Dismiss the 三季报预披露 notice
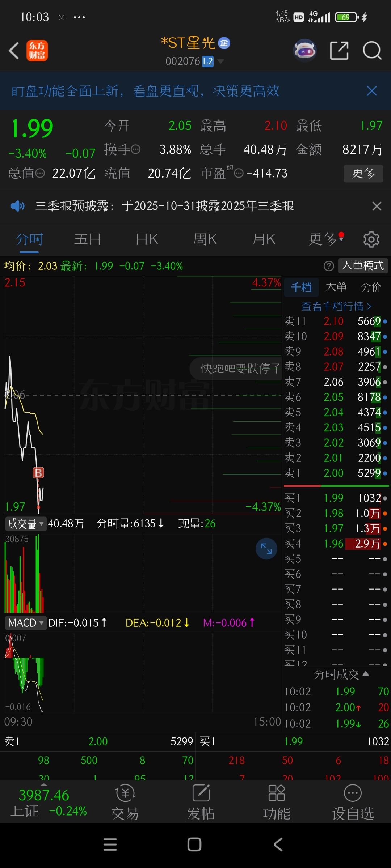This screenshot has height=868, width=391. 377,206
